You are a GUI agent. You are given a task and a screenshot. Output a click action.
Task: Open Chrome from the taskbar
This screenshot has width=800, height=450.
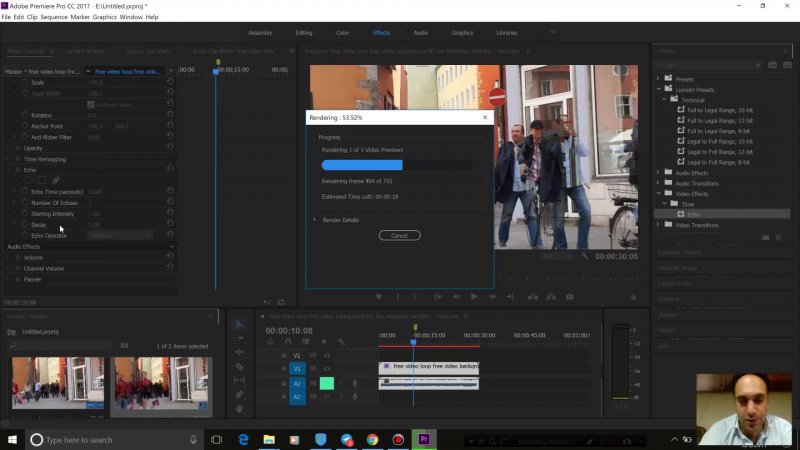click(372, 439)
